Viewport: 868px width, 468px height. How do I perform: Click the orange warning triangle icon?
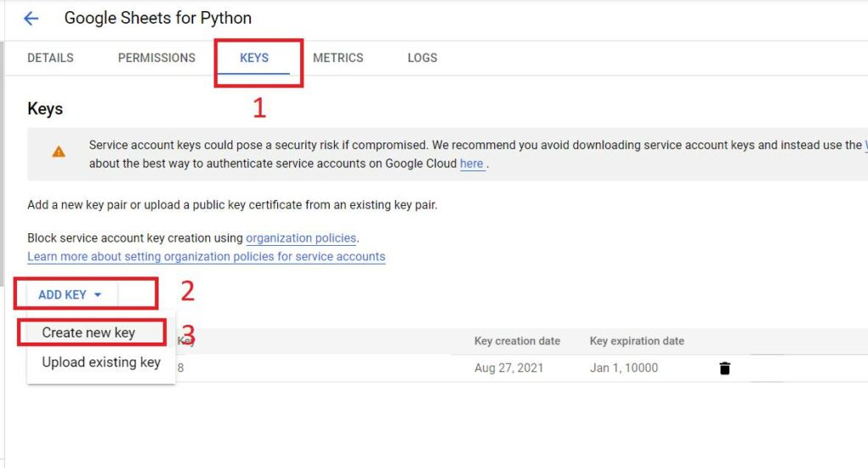pyautogui.click(x=58, y=152)
